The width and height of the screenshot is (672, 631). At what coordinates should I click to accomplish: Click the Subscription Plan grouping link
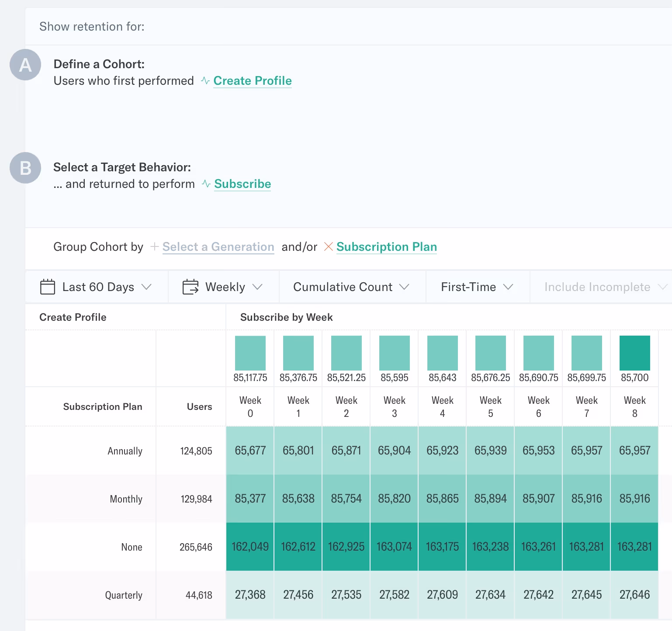(386, 247)
